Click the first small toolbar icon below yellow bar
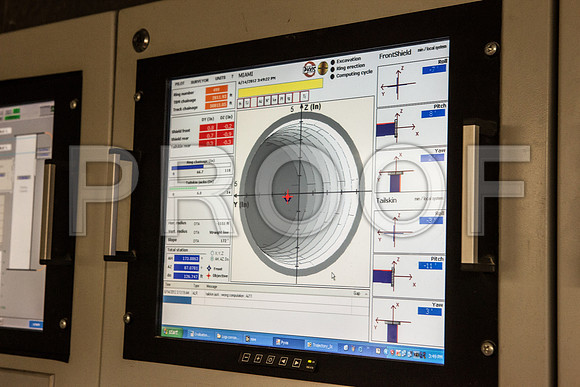Image resolution: width=580 pixels, height=387 pixels. coord(241,103)
